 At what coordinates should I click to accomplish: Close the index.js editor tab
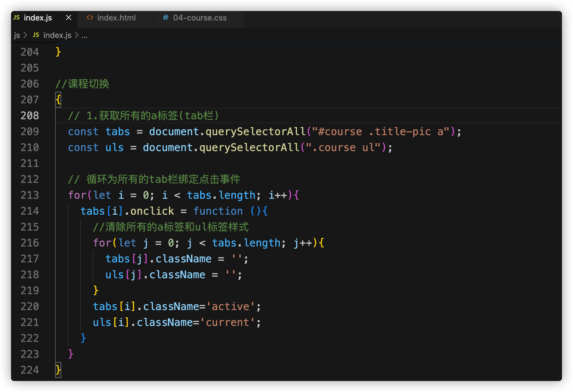pyautogui.click(x=69, y=18)
